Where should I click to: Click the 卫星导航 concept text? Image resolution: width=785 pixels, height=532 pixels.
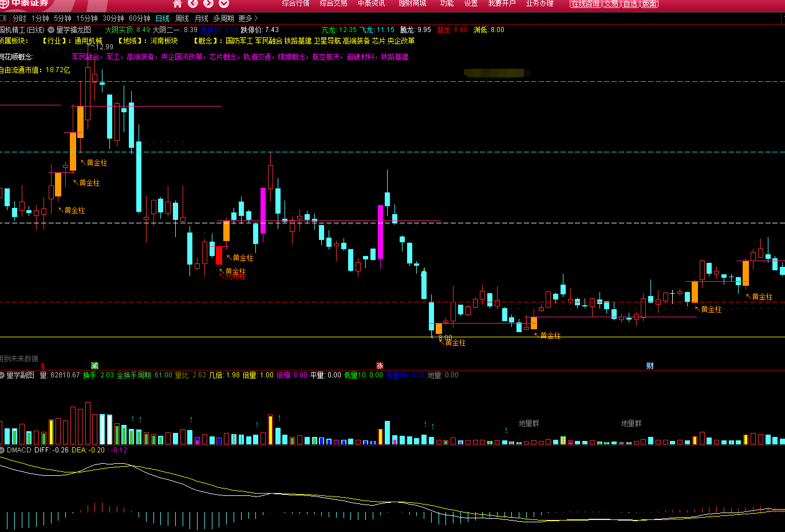pos(327,41)
